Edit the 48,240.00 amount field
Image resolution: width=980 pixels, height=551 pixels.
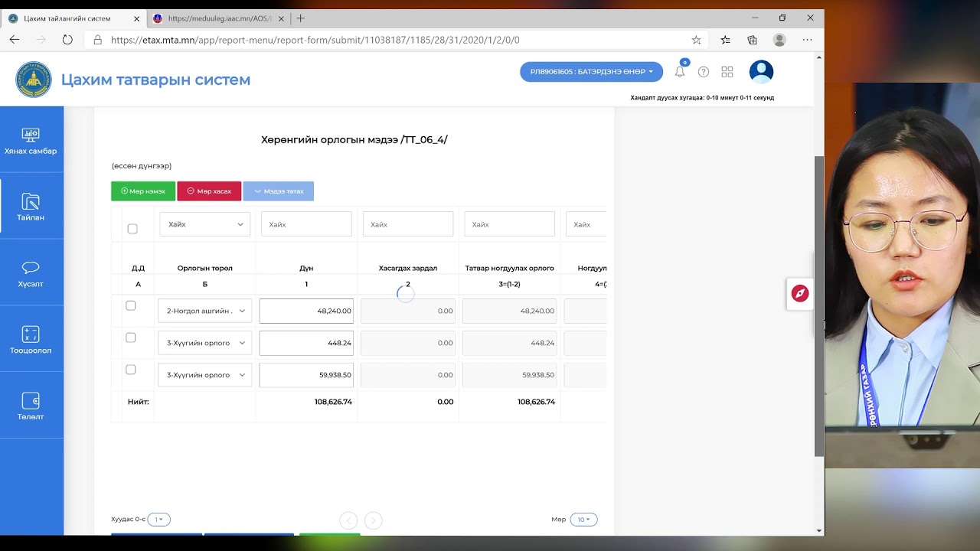coord(306,311)
